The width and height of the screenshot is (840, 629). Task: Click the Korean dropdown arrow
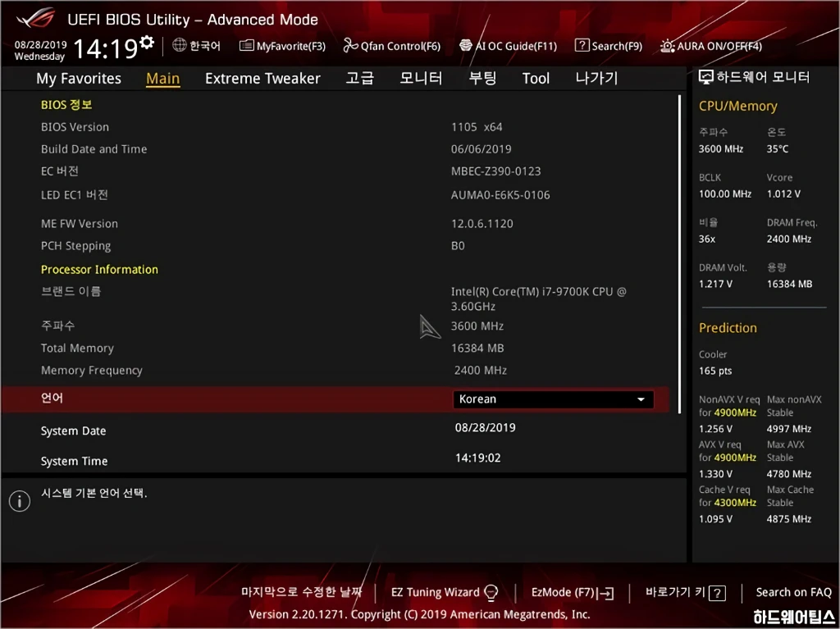[641, 399]
